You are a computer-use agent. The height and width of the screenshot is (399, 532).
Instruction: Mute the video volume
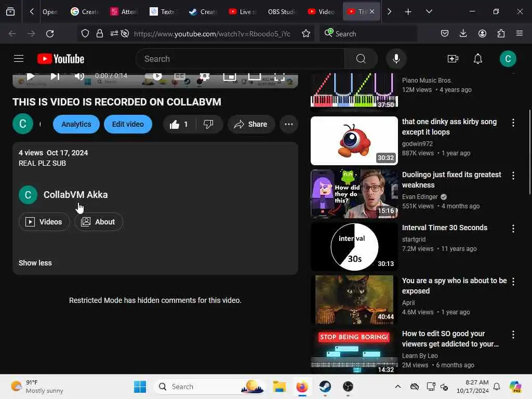tap(79, 76)
